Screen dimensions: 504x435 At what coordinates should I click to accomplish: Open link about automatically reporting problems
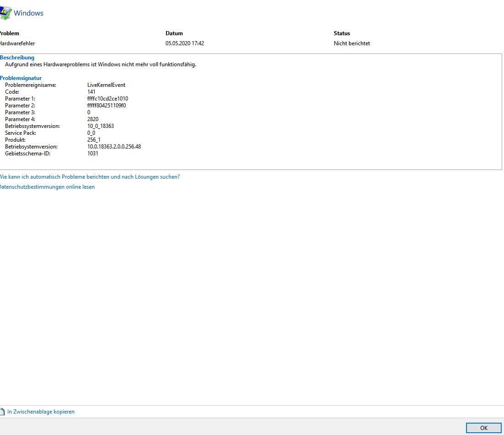(x=90, y=177)
